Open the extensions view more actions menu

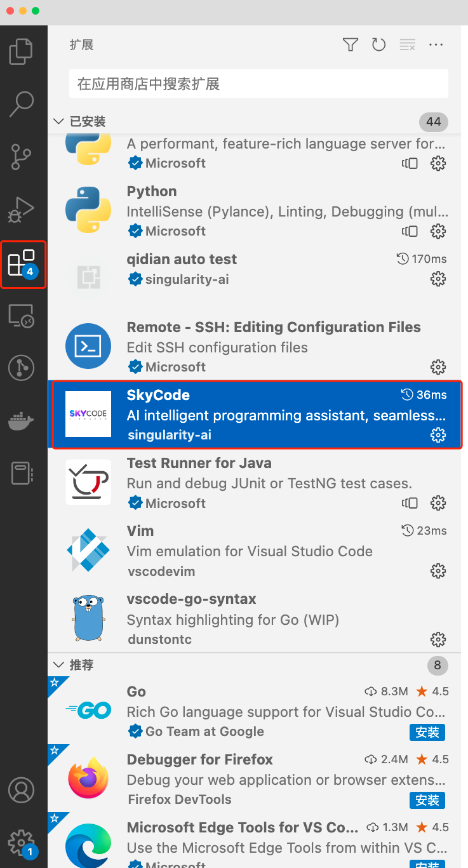436,44
